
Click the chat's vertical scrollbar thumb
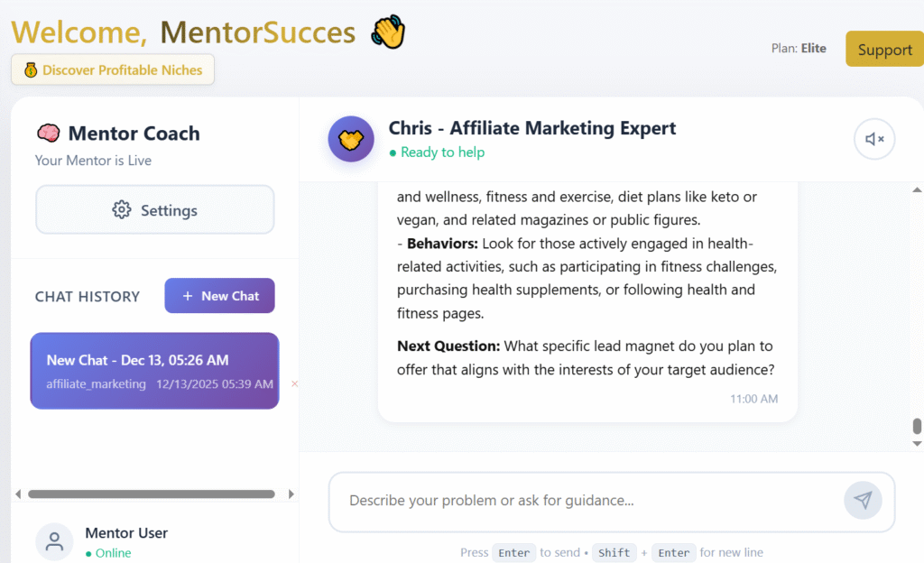point(917,426)
